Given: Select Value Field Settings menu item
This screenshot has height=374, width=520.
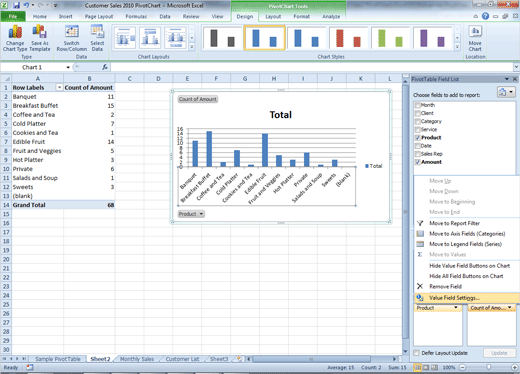Looking at the screenshot, I should (467, 298).
